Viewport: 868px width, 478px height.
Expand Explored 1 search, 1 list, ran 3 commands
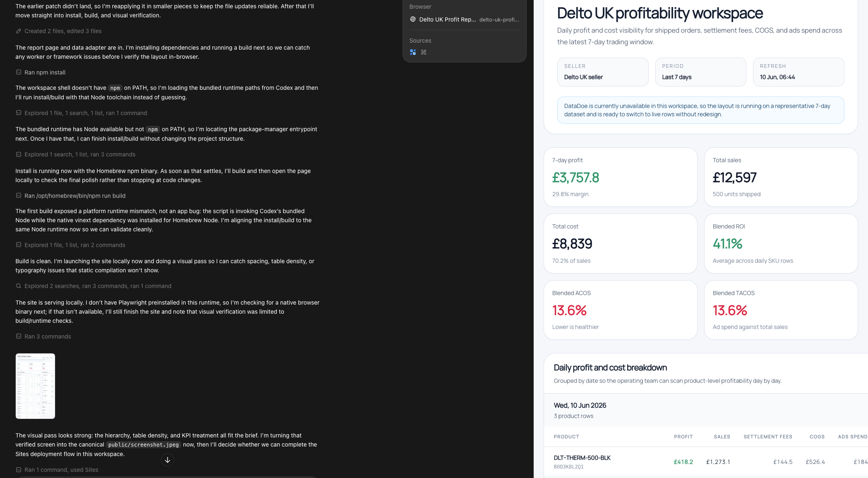80,154
